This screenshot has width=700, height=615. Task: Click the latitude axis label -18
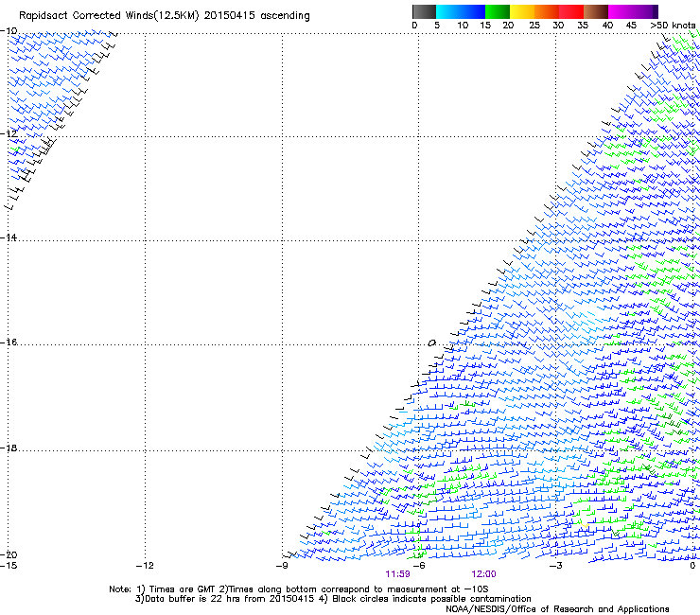(x=9, y=448)
